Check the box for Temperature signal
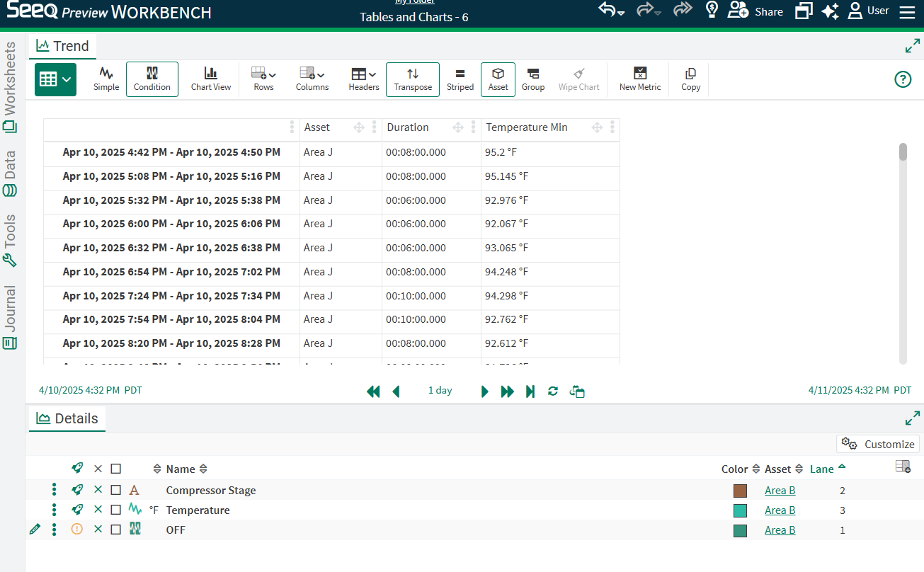Viewport: 924px width, 572px height. [115, 510]
